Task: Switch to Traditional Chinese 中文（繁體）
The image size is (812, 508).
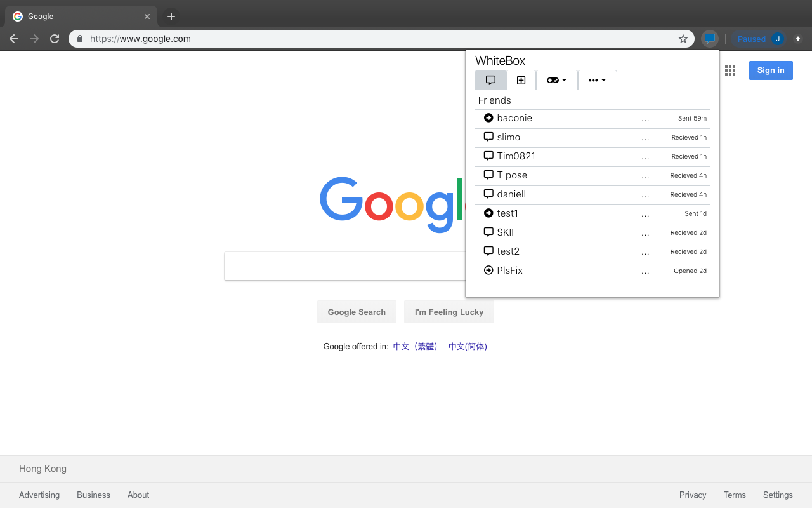Action: click(x=416, y=347)
